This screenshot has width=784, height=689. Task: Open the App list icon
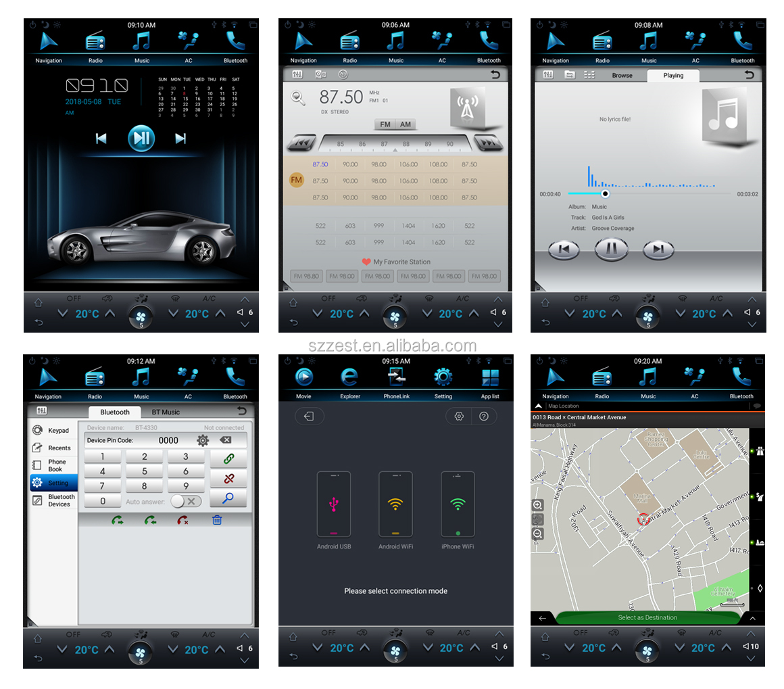tap(490, 377)
